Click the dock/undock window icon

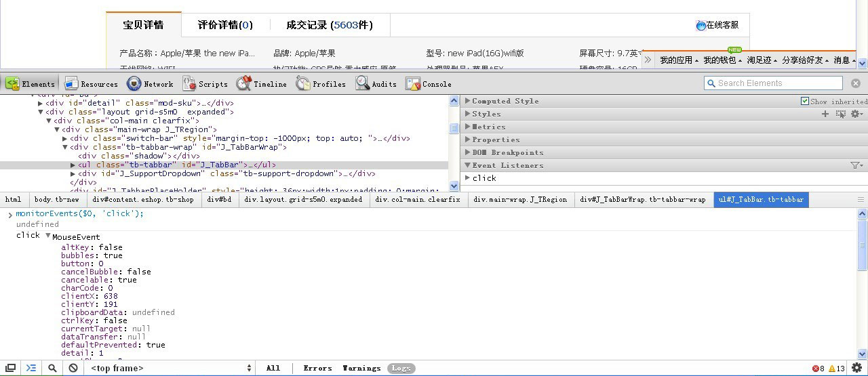pos(11,368)
